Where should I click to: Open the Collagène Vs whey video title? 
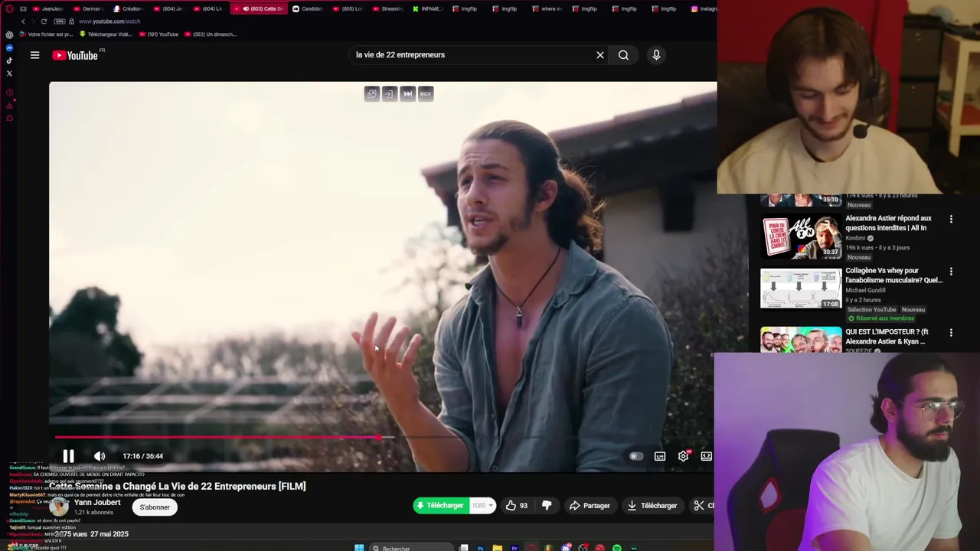coord(893,275)
